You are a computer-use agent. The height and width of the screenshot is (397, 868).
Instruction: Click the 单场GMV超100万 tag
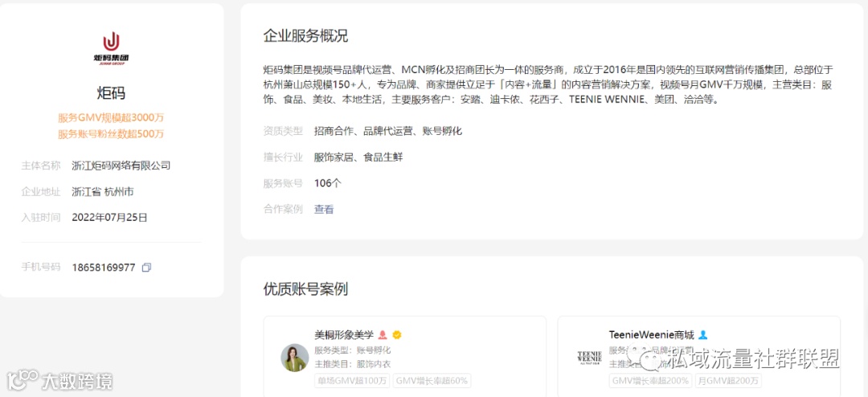click(352, 381)
